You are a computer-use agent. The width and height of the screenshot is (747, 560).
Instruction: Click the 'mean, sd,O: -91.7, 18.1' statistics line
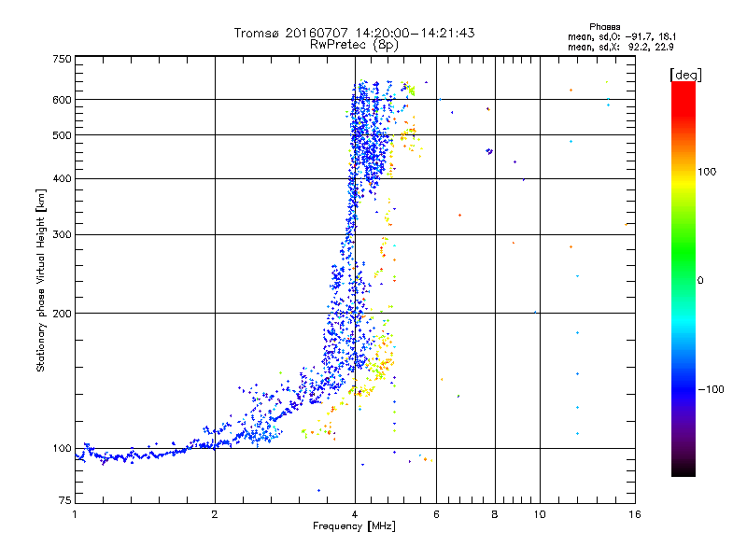(x=622, y=36)
